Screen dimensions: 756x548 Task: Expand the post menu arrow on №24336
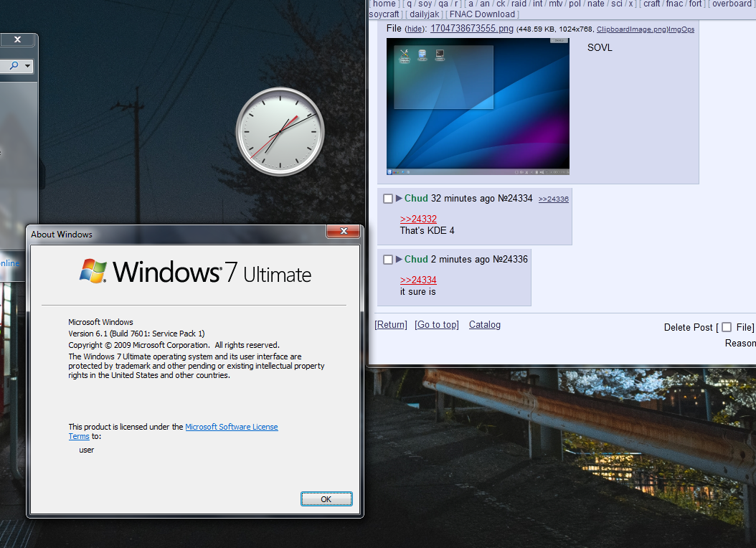coord(399,260)
